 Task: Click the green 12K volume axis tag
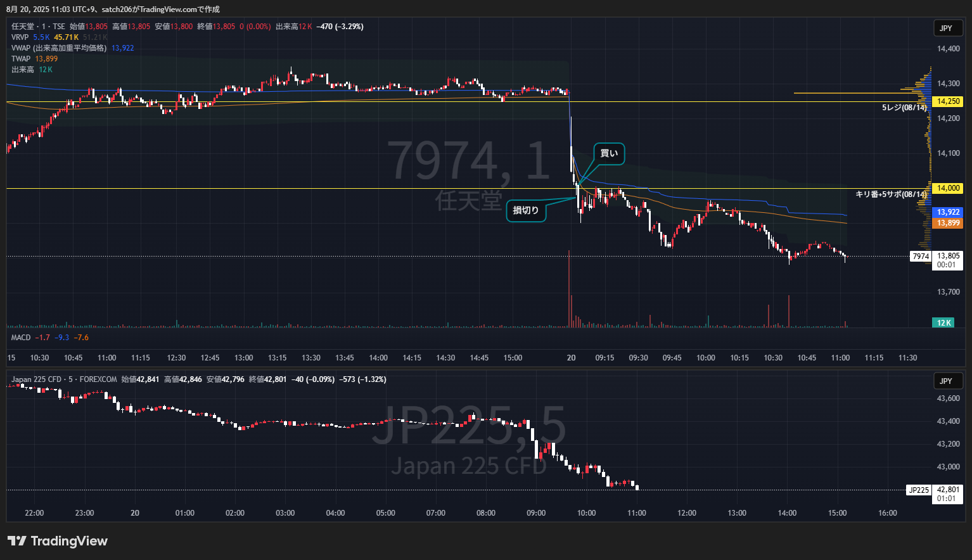pyautogui.click(x=944, y=323)
